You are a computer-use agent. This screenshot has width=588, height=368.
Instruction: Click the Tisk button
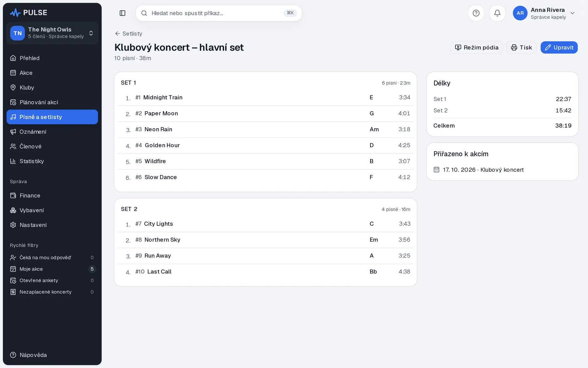521,47
